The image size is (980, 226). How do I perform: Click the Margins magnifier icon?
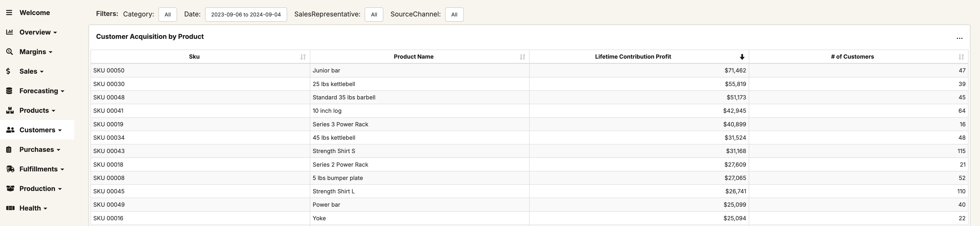pyautogui.click(x=10, y=52)
